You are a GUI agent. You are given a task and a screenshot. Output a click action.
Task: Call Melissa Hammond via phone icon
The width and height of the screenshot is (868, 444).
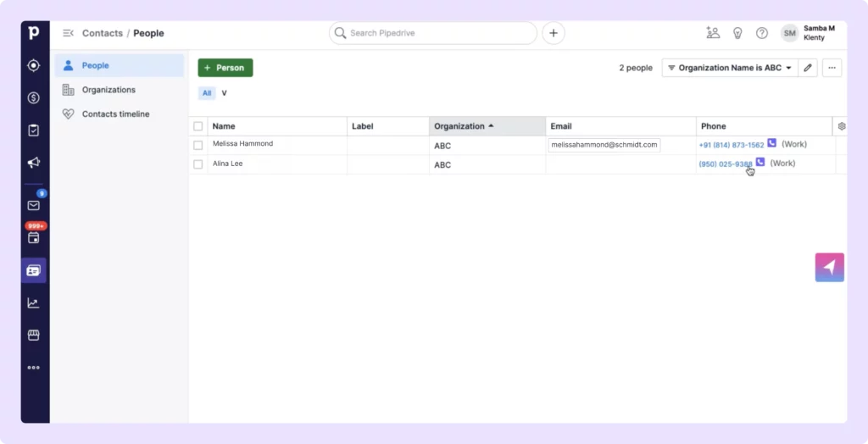[771, 143]
